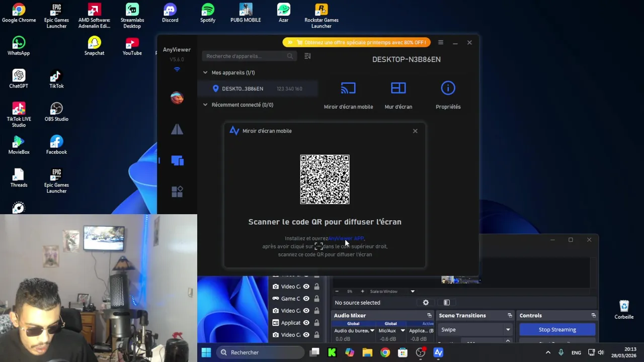Click the AnyViewer taskbar icon

tap(438, 352)
